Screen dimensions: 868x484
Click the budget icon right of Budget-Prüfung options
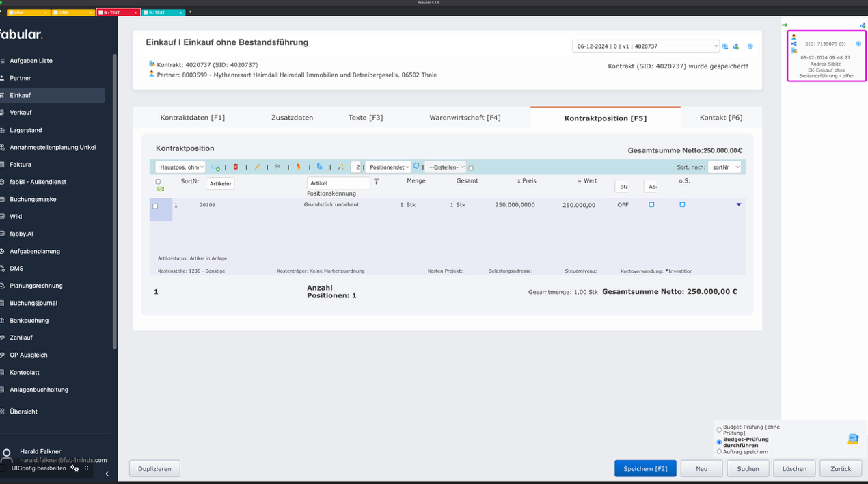[x=853, y=439]
